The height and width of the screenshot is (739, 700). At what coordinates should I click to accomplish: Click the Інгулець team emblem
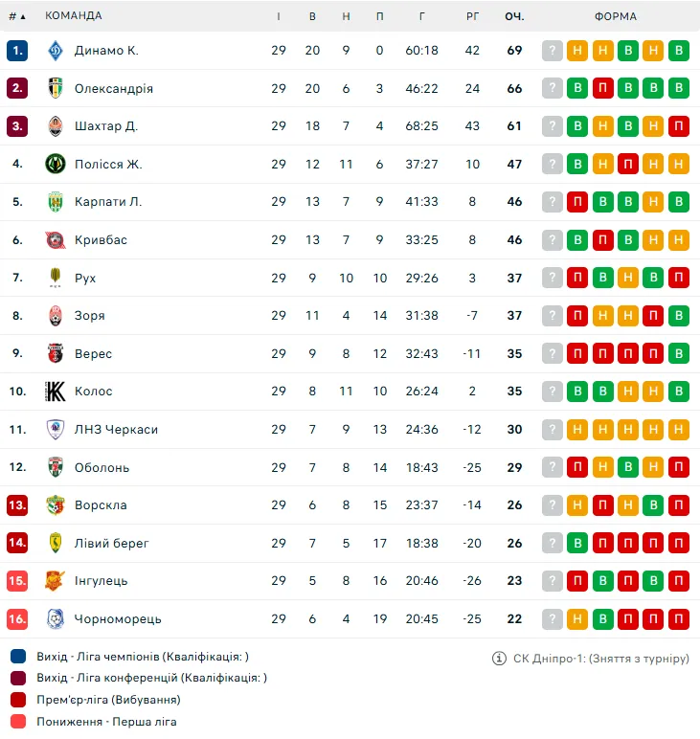point(56,581)
